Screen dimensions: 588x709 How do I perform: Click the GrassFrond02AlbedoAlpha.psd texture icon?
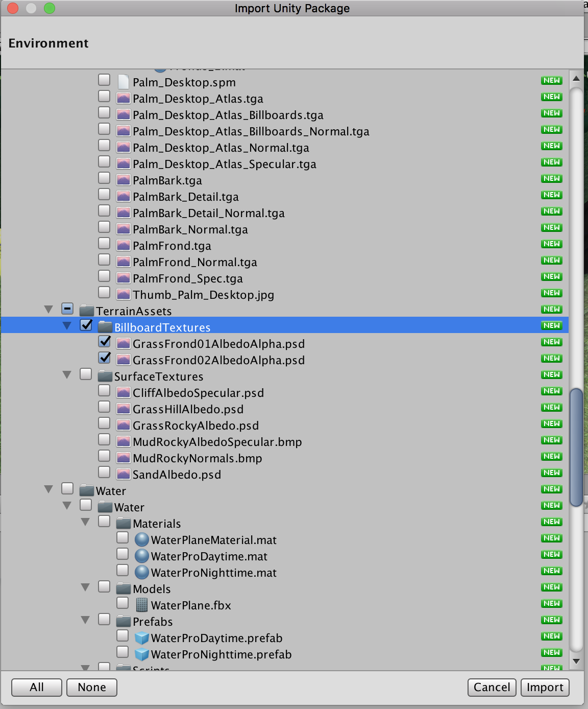pos(123,360)
